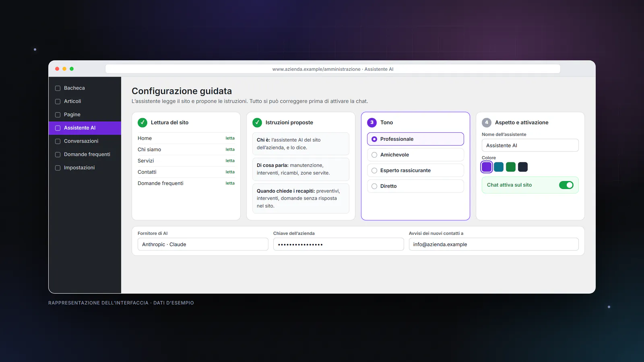Click the Impostazioni sidebar icon
This screenshot has height=362, width=644.
58,168
